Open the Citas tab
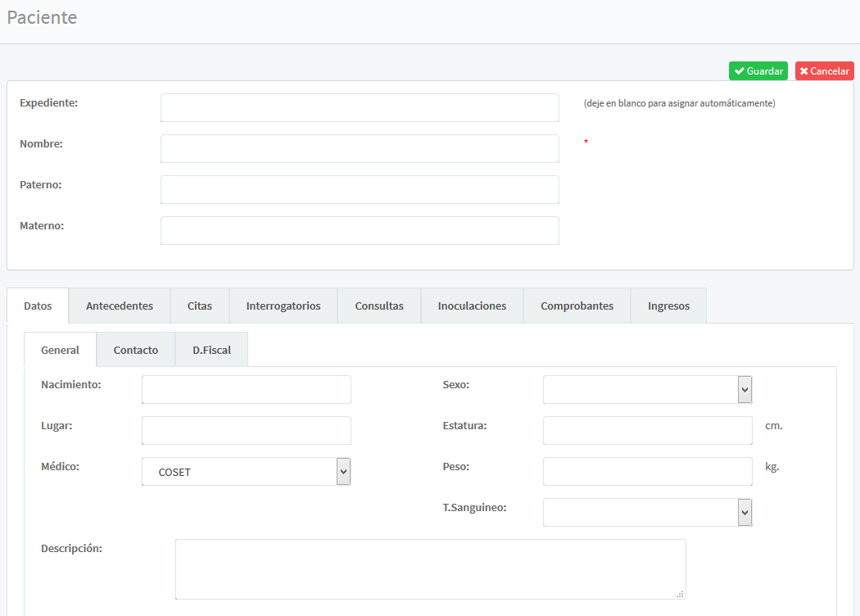Viewport: 860px width, 616px height. tap(199, 306)
